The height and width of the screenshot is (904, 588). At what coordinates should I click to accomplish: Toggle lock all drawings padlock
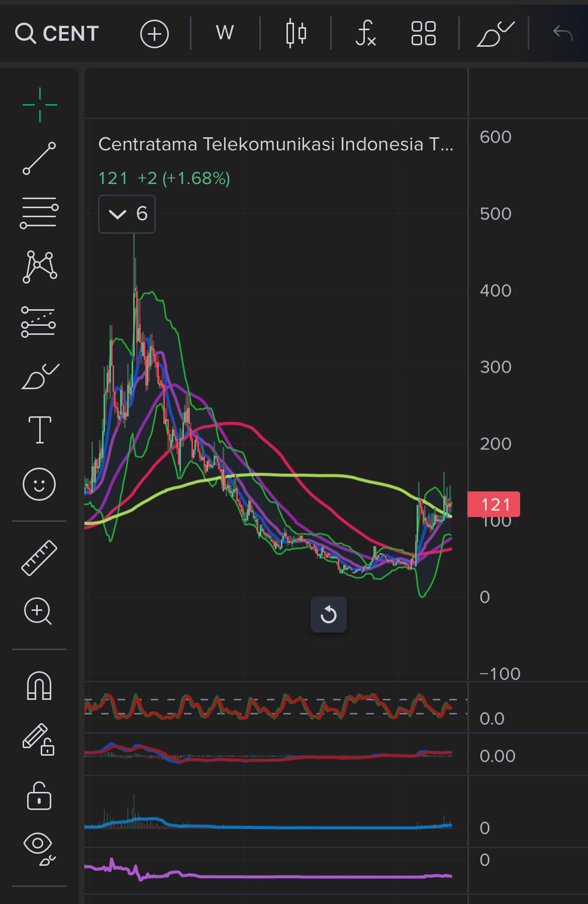click(x=39, y=796)
